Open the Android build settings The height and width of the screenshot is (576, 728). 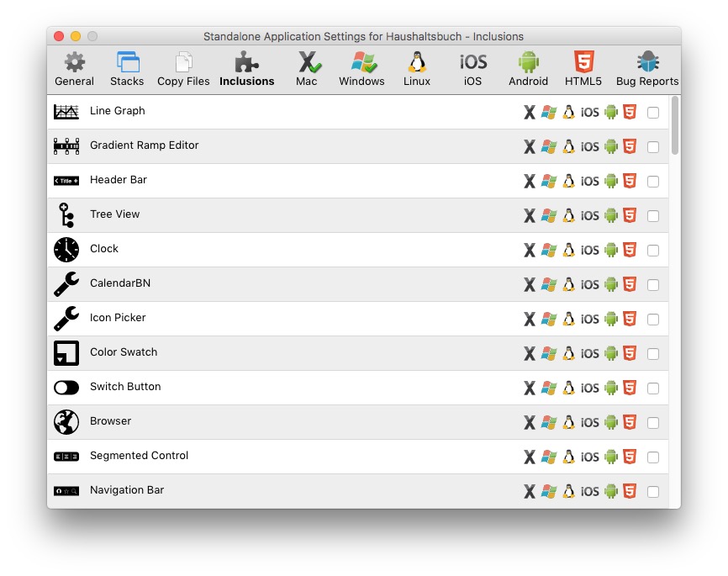[x=529, y=69]
